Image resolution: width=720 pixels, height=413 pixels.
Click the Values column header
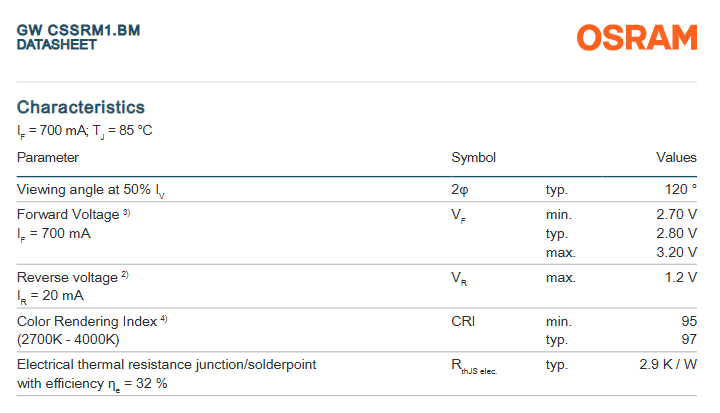pyautogui.click(x=676, y=158)
